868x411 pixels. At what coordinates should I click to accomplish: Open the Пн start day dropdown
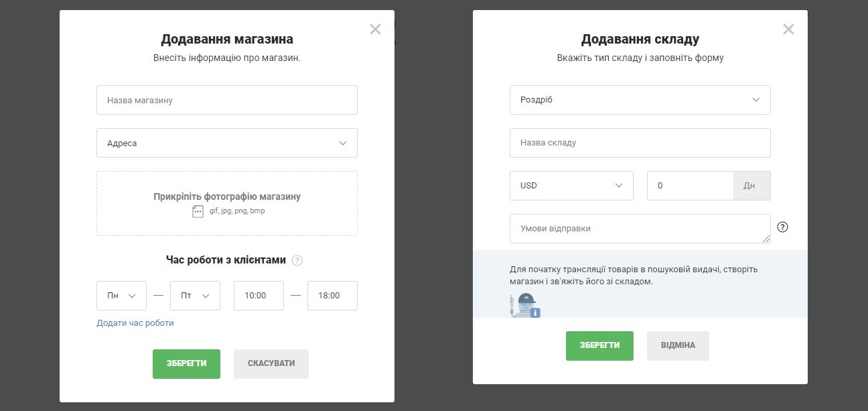(121, 296)
